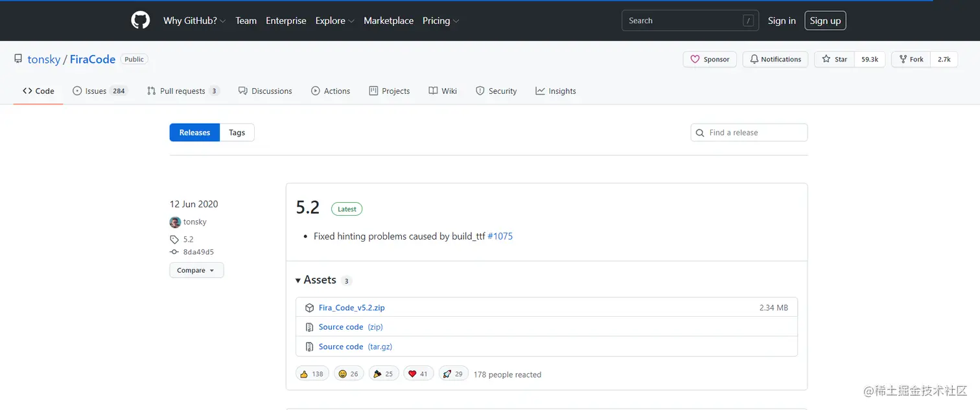The image size is (980, 410).
Task: Open the Security tab
Action: click(x=496, y=91)
